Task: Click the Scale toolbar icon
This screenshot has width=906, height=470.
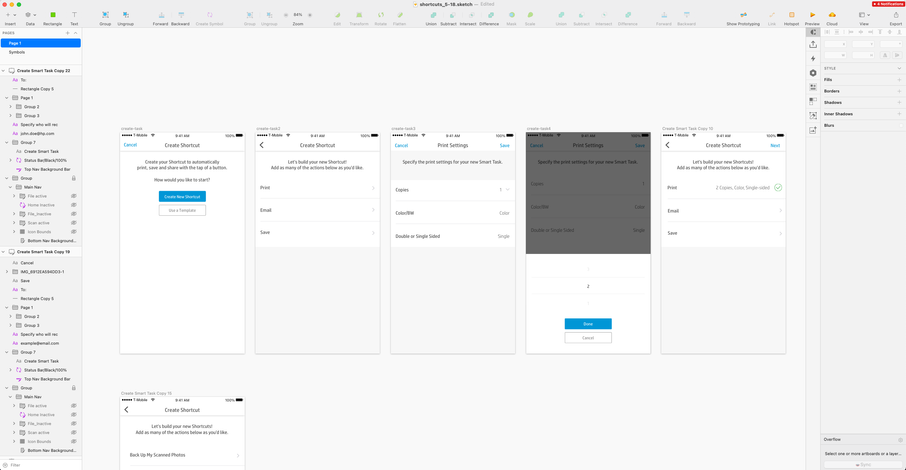Action: coord(530,16)
